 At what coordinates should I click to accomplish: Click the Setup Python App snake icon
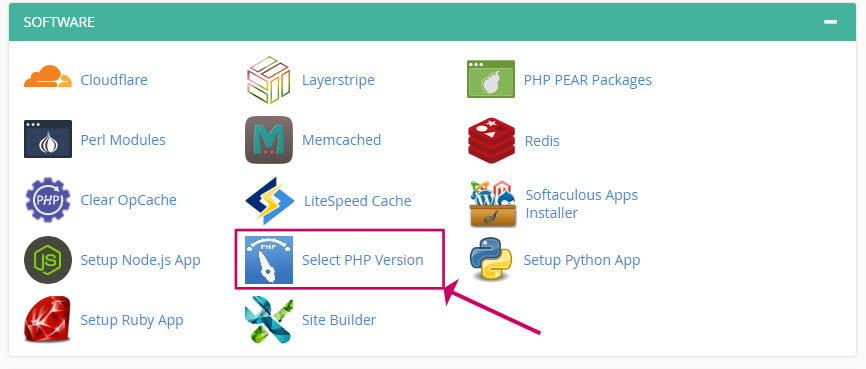click(x=491, y=259)
